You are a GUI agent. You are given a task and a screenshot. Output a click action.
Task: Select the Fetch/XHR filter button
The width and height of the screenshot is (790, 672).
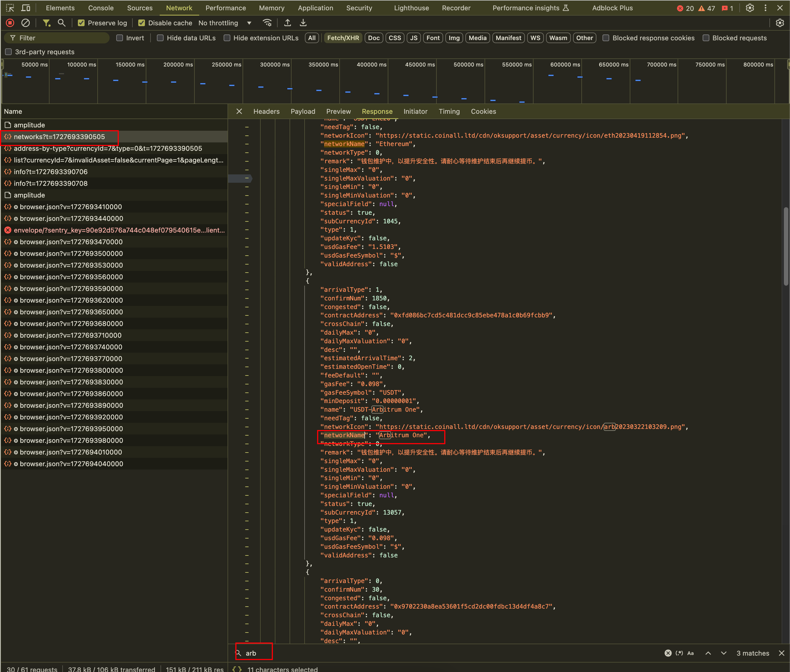343,38
